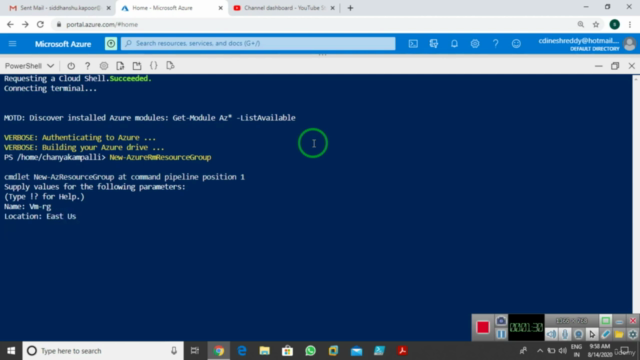The image size is (640, 360).
Task: Restart the Cloud Shell using power icon
Action: click(71, 66)
